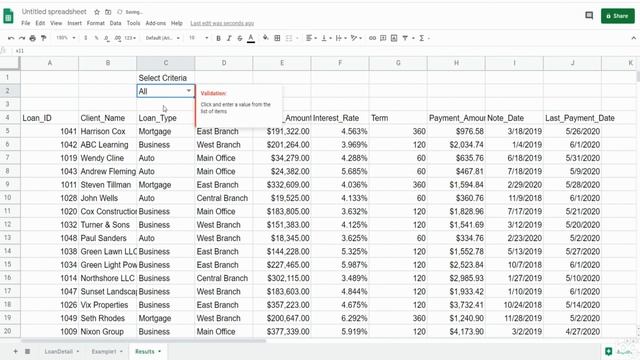Click the cell 'Harrison Cox'
The width and height of the screenshot is (640, 360).
pyautogui.click(x=107, y=131)
